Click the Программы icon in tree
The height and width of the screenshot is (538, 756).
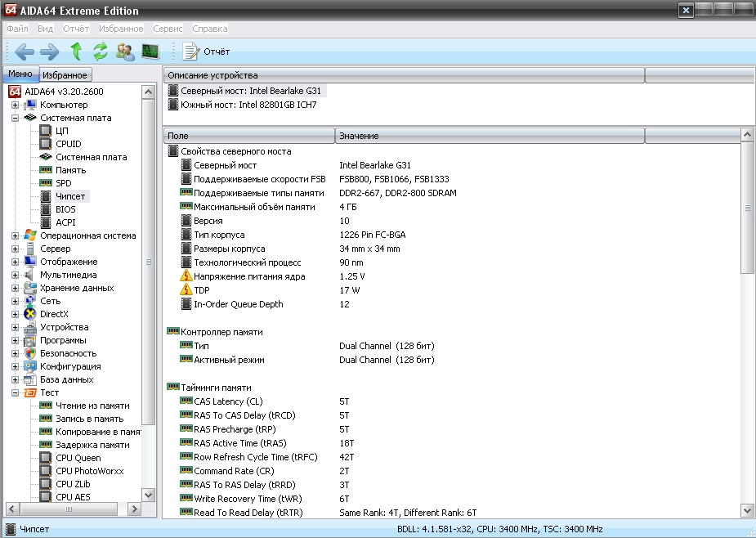coord(30,340)
